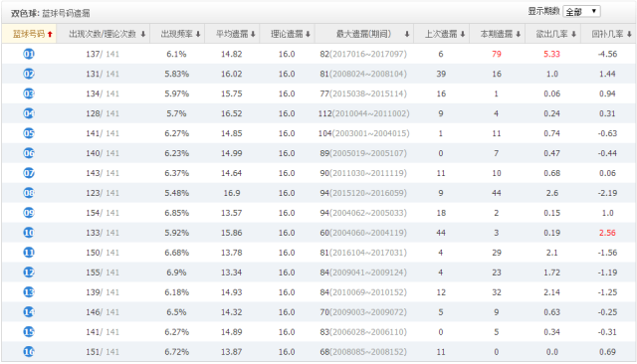The height and width of the screenshot is (364, 637).
Task: Open the 显示期数 dropdown showing 全部
Action: pos(581,11)
